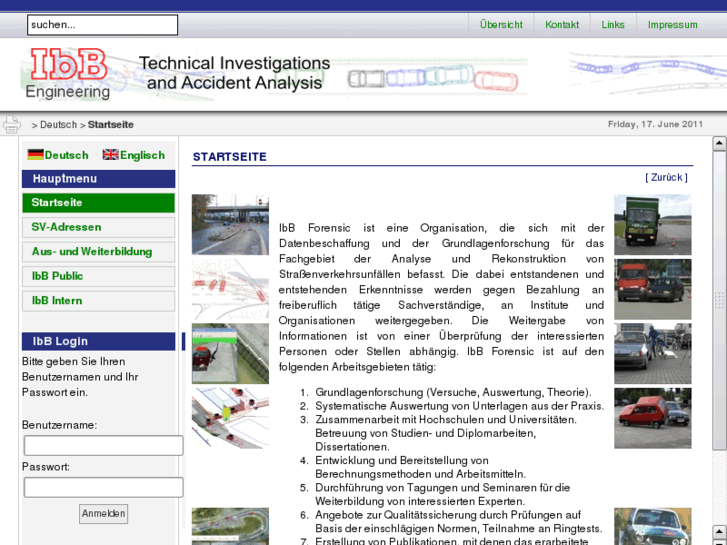Open the 3D simulation software thumbnail
This screenshot has width=727, height=545.
coord(230,353)
